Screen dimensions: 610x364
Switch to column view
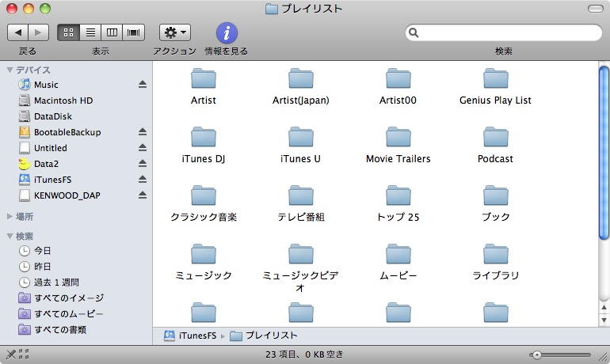click(x=112, y=32)
